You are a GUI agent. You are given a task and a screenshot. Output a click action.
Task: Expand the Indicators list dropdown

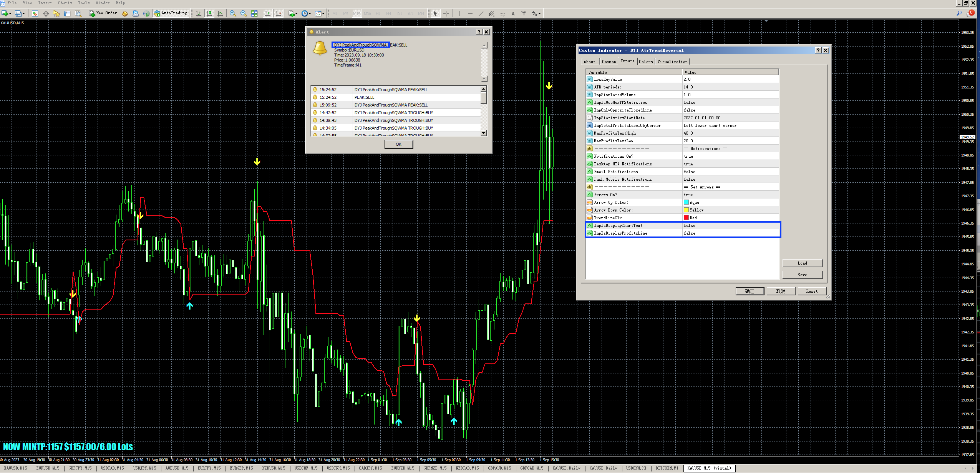tap(296, 14)
